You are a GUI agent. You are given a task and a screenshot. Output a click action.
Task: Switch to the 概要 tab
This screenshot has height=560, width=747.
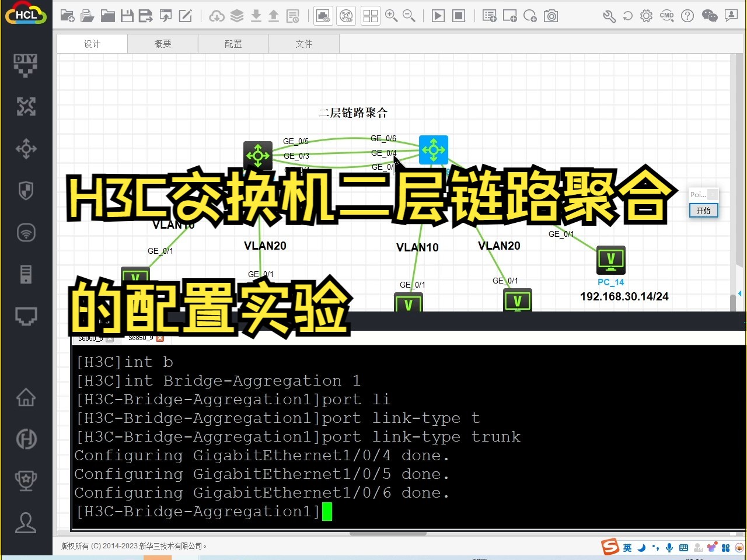163,44
